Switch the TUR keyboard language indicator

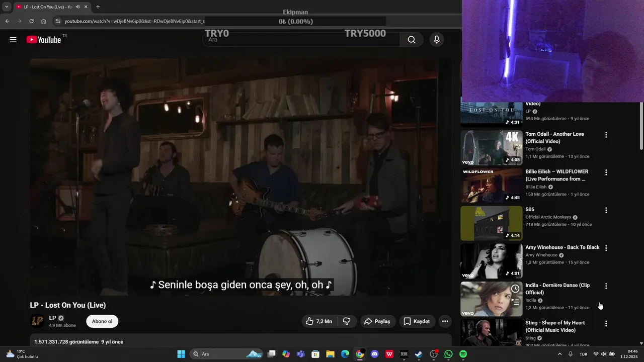click(x=583, y=354)
